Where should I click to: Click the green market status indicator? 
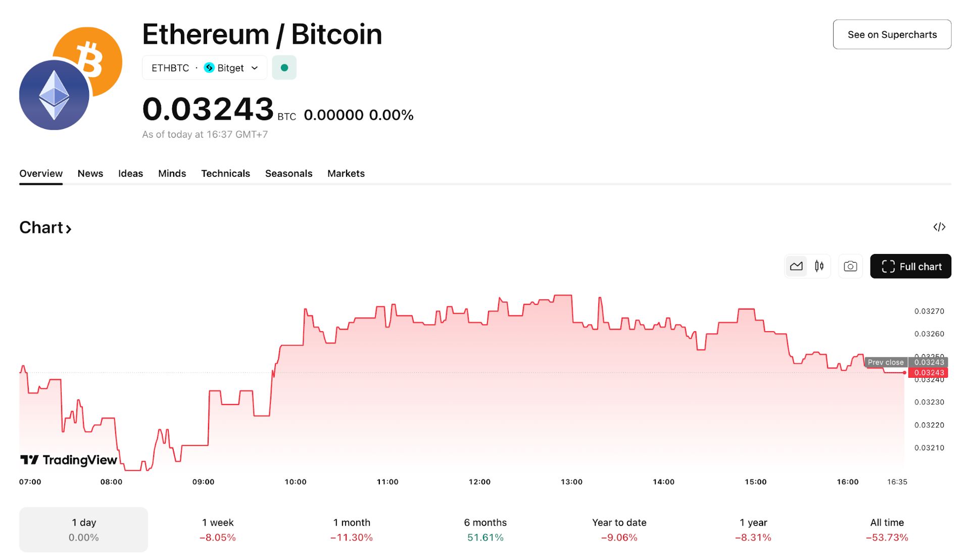pyautogui.click(x=284, y=68)
